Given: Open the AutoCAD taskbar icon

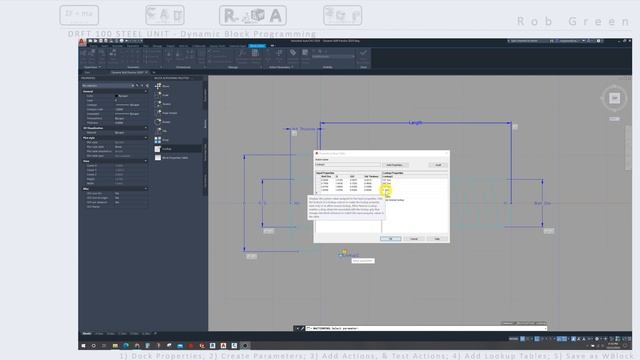Looking at the screenshot, I should click(x=223, y=346).
